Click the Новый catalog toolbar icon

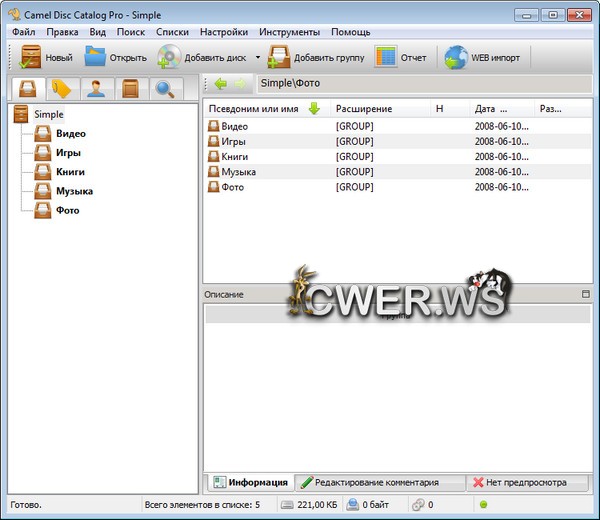click(30, 57)
